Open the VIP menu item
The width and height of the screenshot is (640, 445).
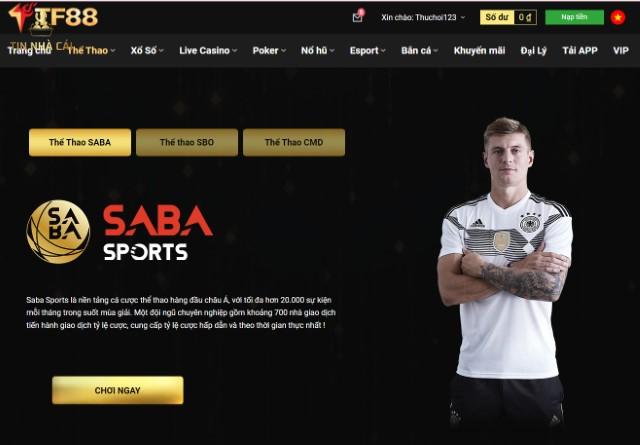[620, 51]
